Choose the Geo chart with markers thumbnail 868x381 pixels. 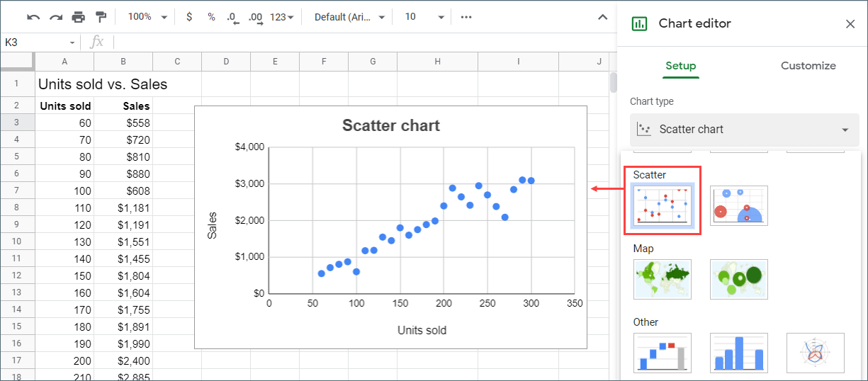[739, 279]
